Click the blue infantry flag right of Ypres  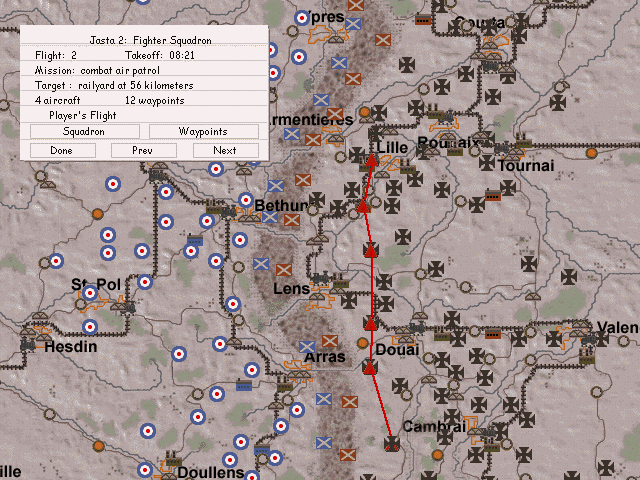pos(353,24)
